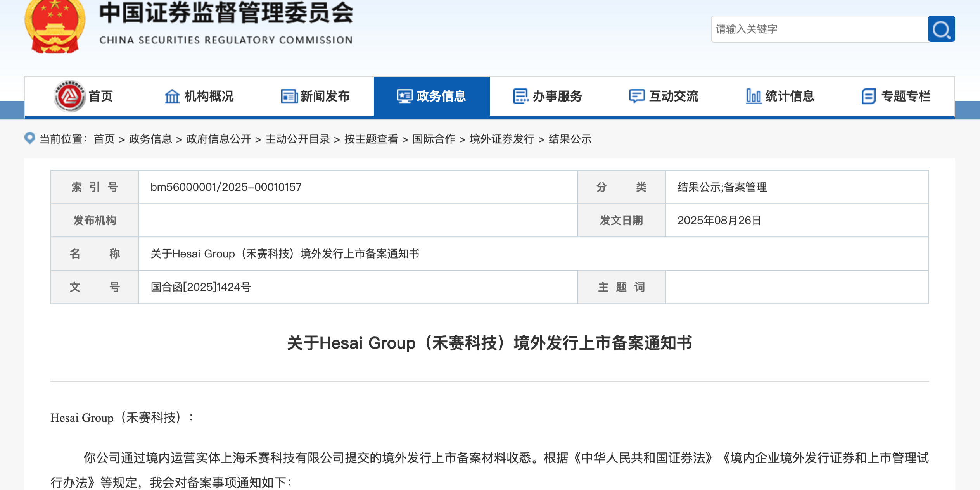
Task: Click the building icon beside 机构概况
Action: coord(172,96)
